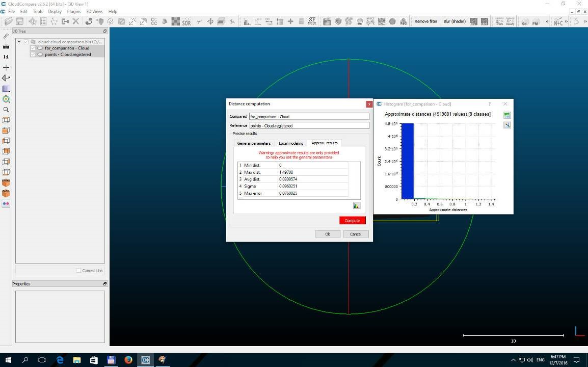588x367 pixels.
Task: Click the N+C toolbar icon
Action: point(558,21)
